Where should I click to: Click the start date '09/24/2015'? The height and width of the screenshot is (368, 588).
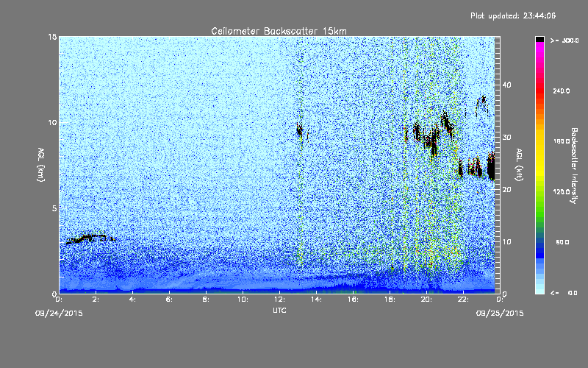point(59,314)
